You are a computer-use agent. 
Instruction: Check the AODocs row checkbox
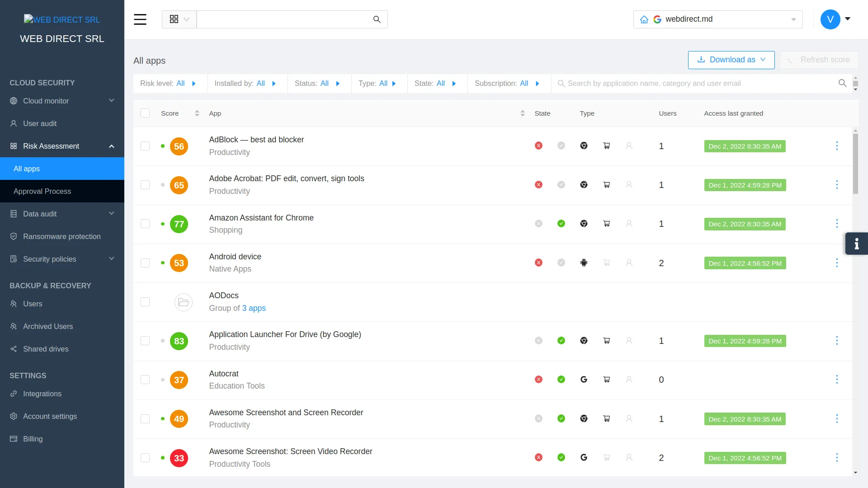click(x=145, y=302)
